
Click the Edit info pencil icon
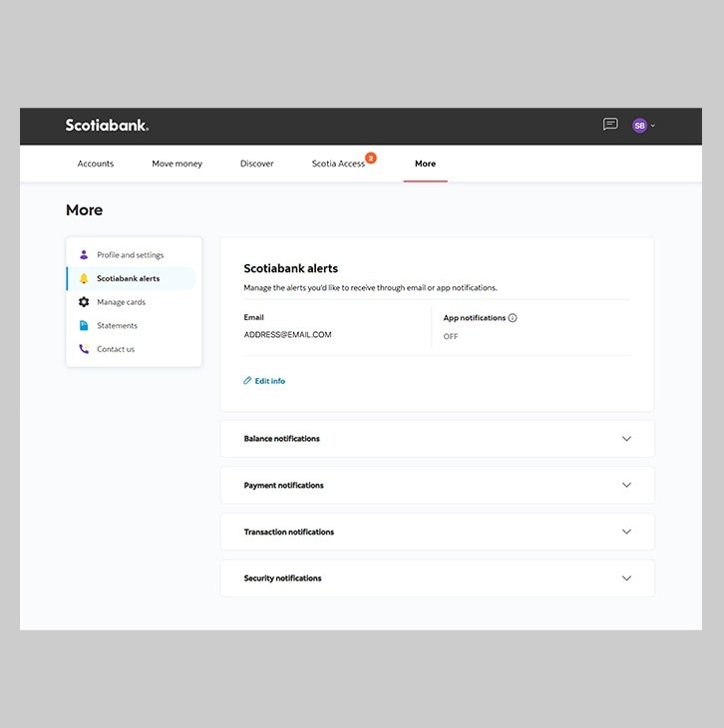pyautogui.click(x=247, y=381)
